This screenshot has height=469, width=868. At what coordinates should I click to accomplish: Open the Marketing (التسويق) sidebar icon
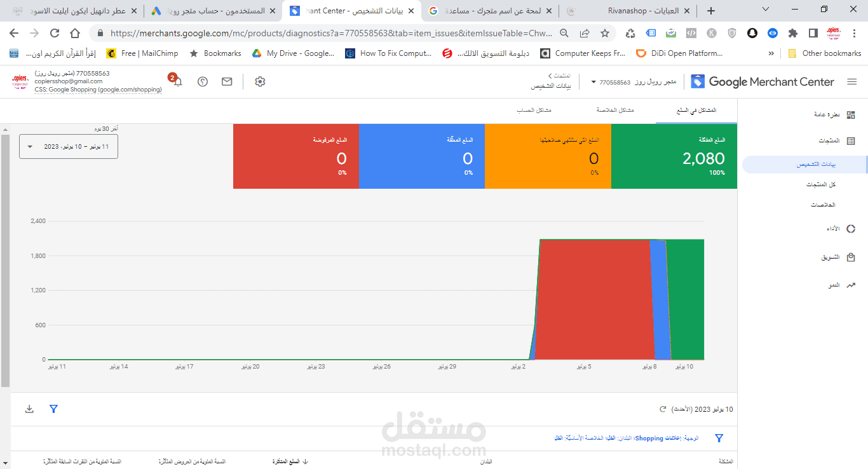[x=851, y=257]
